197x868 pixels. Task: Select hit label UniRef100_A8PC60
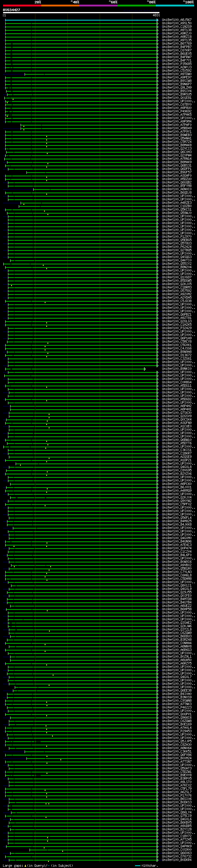point(177,484)
